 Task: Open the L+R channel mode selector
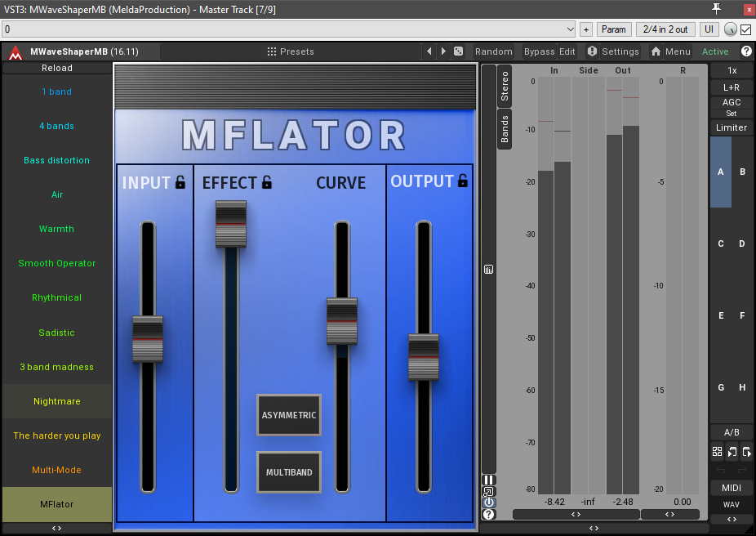coord(732,87)
